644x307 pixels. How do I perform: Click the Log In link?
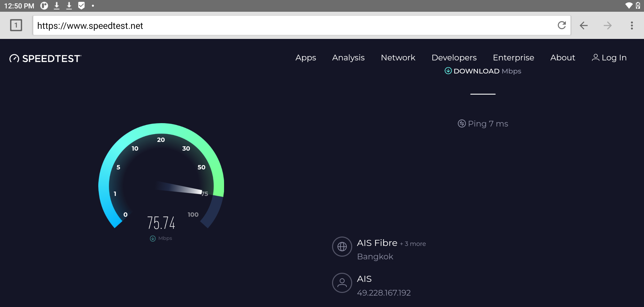614,58
